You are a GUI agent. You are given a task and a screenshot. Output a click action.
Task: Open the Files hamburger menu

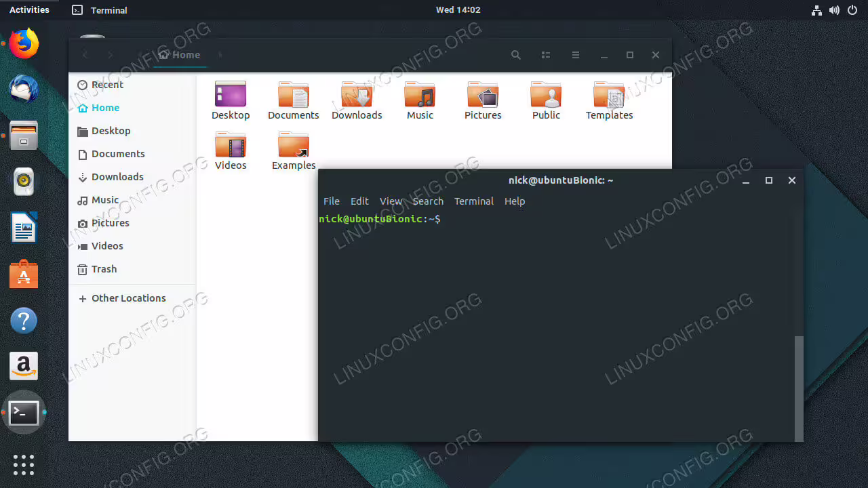point(575,55)
